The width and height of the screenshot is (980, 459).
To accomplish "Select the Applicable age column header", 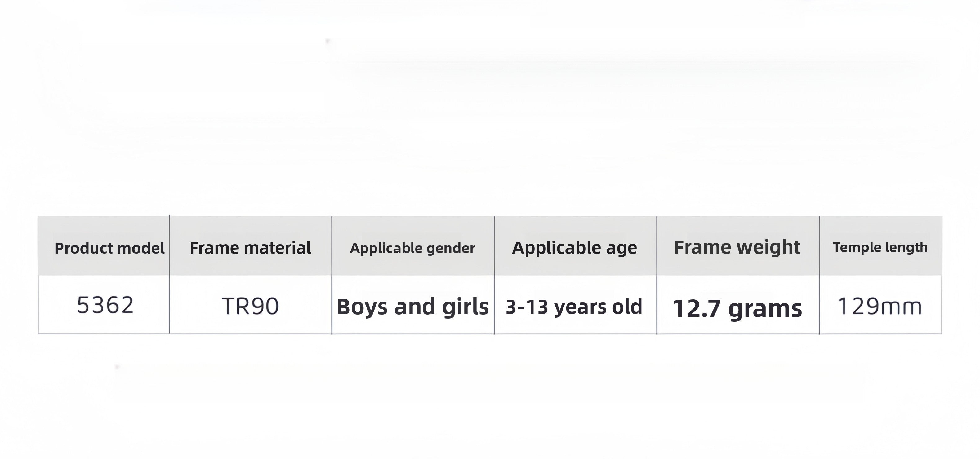I will [575, 246].
